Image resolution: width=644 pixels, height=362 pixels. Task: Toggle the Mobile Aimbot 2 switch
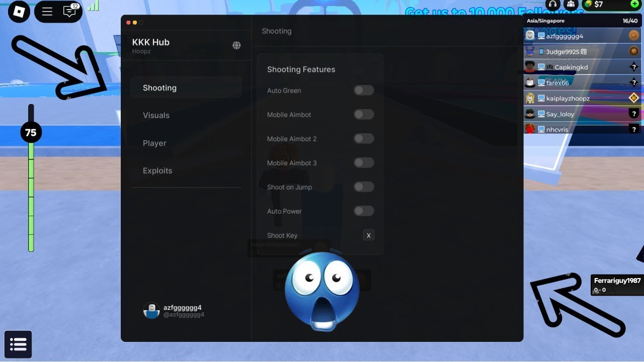pyautogui.click(x=364, y=139)
